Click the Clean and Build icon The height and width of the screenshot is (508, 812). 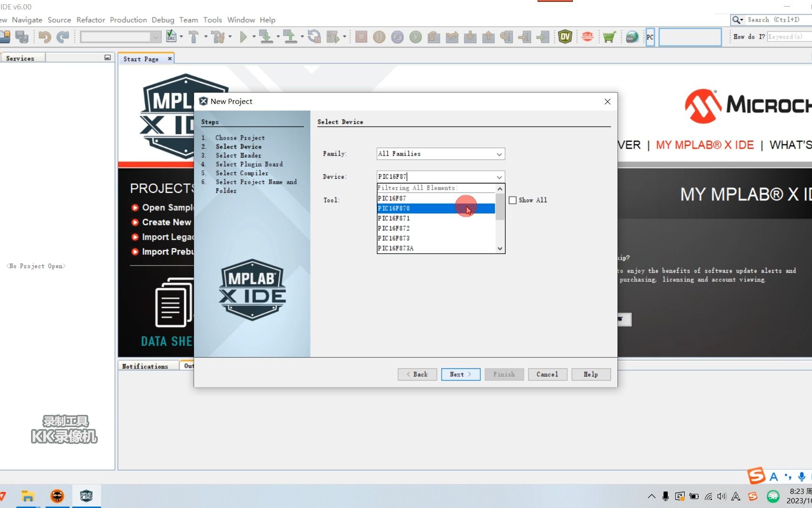[218, 37]
